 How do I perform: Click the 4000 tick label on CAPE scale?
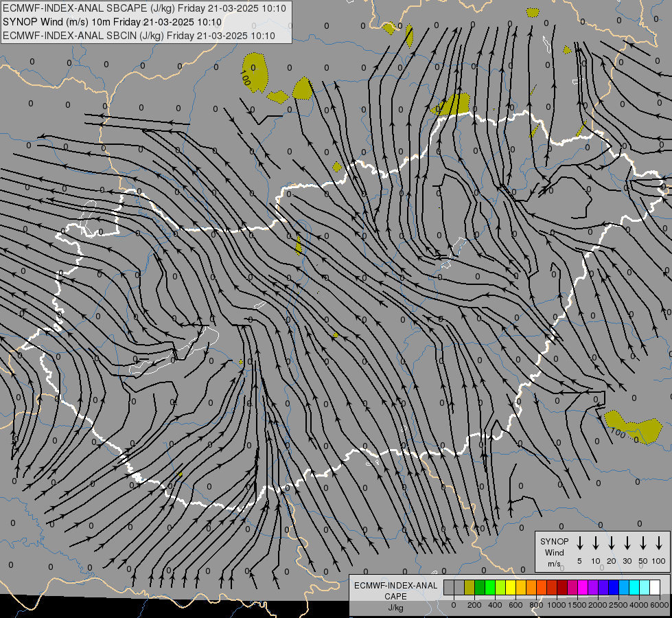click(x=638, y=605)
